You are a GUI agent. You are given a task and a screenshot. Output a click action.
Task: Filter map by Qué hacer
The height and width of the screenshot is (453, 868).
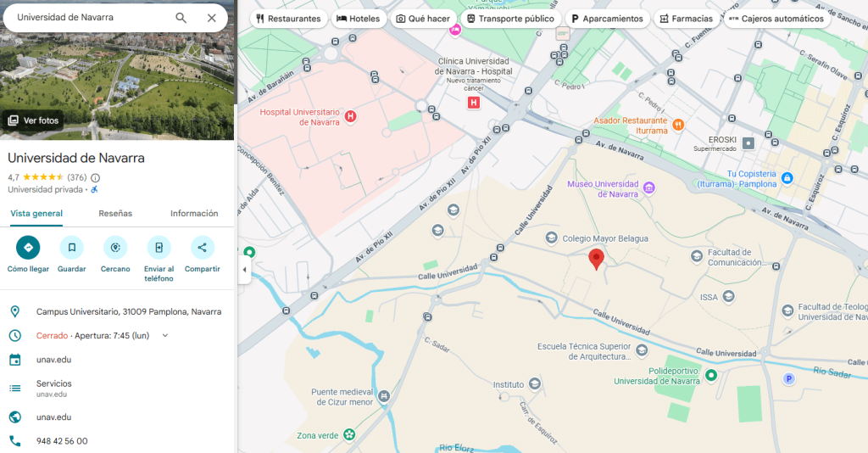pyautogui.click(x=423, y=19)
